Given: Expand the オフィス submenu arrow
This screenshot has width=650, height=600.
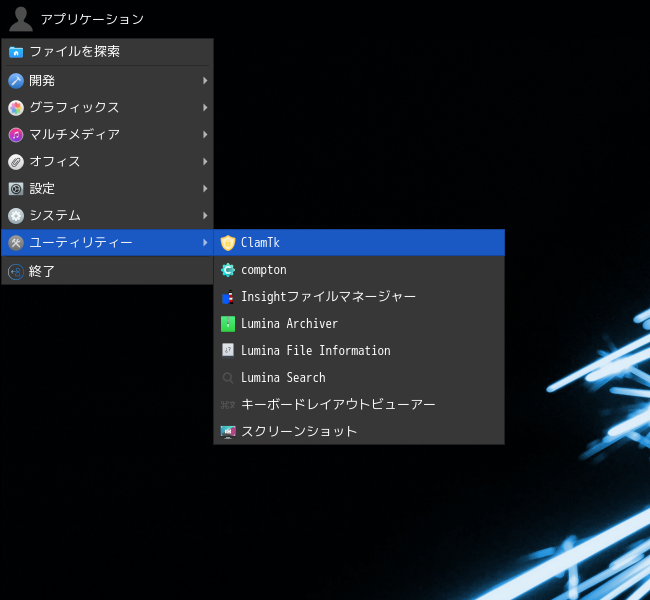Looking at the screenshot, I should tap(205, 161).
